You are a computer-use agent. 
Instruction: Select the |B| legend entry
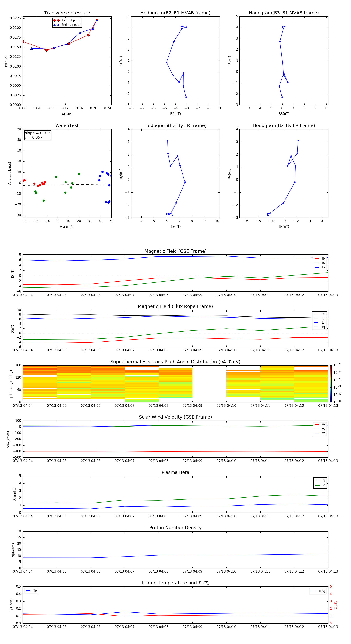click(320, 327)
